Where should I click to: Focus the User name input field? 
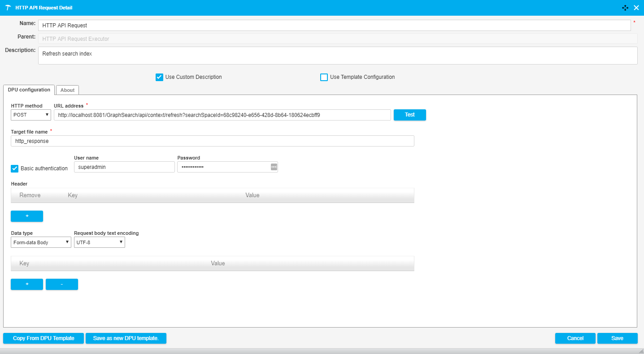click(x=124, y=167)
